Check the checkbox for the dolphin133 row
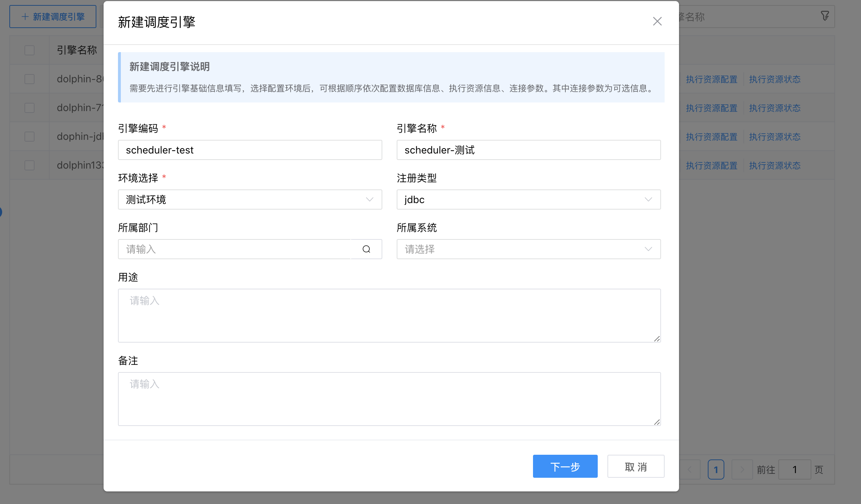 pos(29,165)
